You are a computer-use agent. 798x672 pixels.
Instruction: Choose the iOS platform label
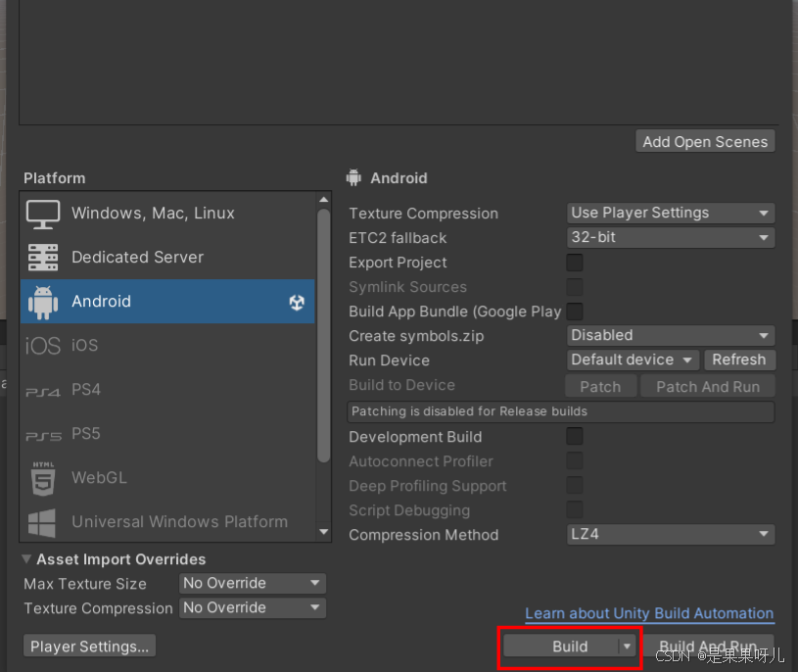pos(84,345)
